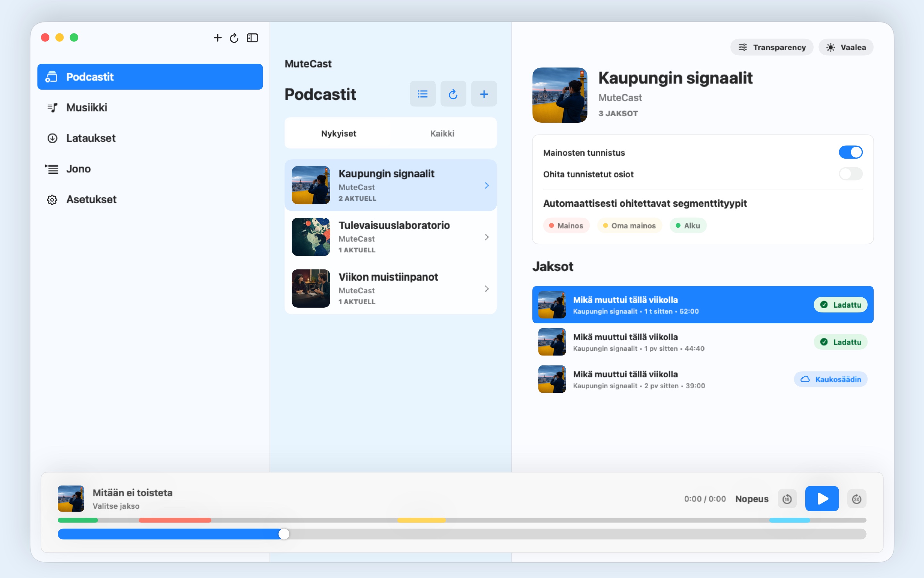Click the now playing artwork in player bar
This screenshot has height=578, width=924.
(x=71, y=498)
